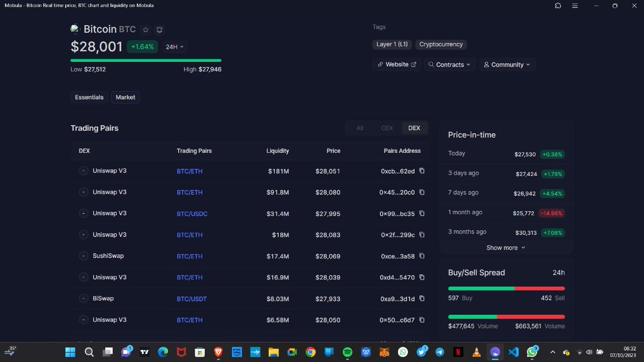Image resolution: width=644 pixels, height=362 pixels.
Task: Set a price alert with bell icon
Action: (x=159, y=30)
